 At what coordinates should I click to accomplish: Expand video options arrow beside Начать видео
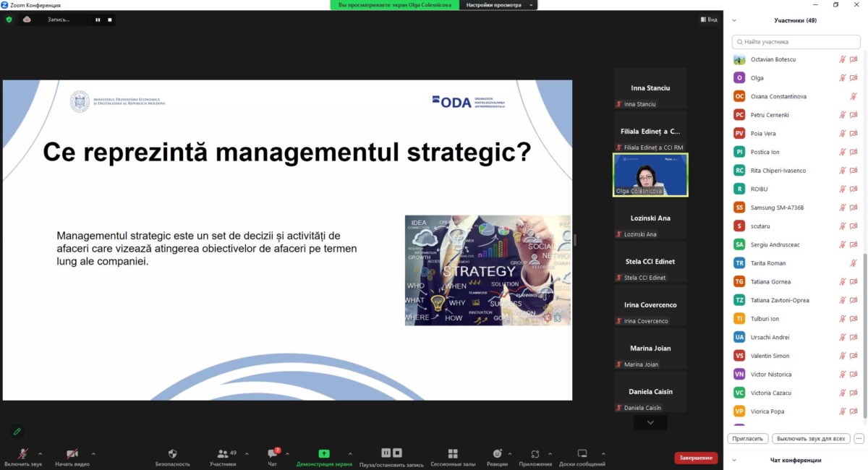coord(93,453)
